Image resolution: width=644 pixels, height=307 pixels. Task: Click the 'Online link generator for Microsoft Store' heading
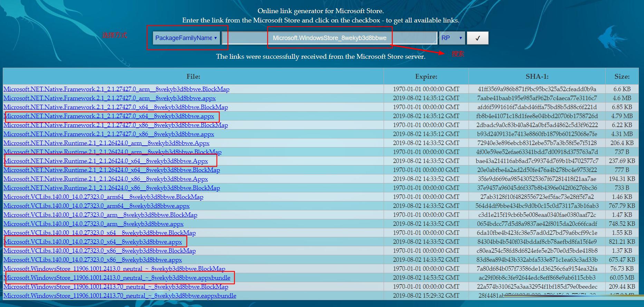click(x=321, y=11)
